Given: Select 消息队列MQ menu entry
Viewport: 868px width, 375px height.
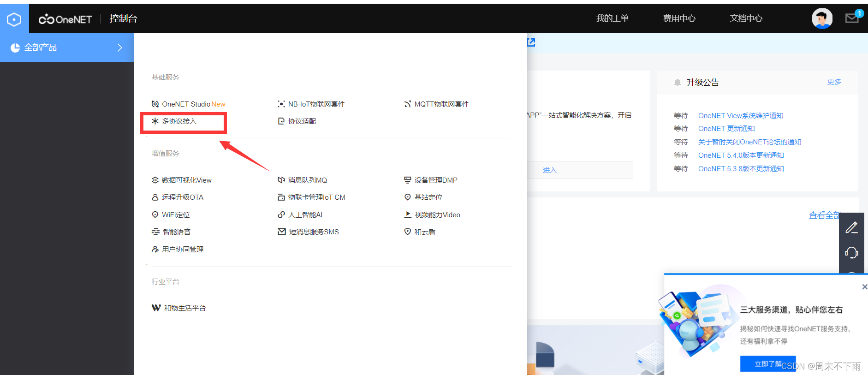Looking at the screenshot, I should coord(308,180).
